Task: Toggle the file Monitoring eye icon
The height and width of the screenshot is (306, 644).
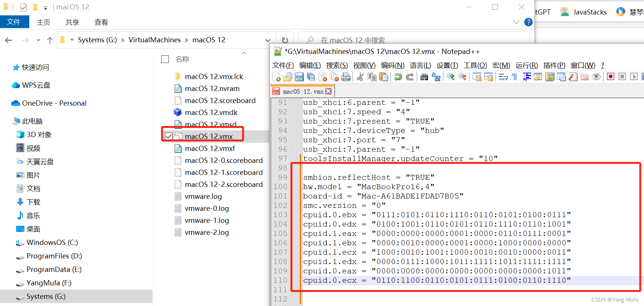Action: (x=596, y=77)
